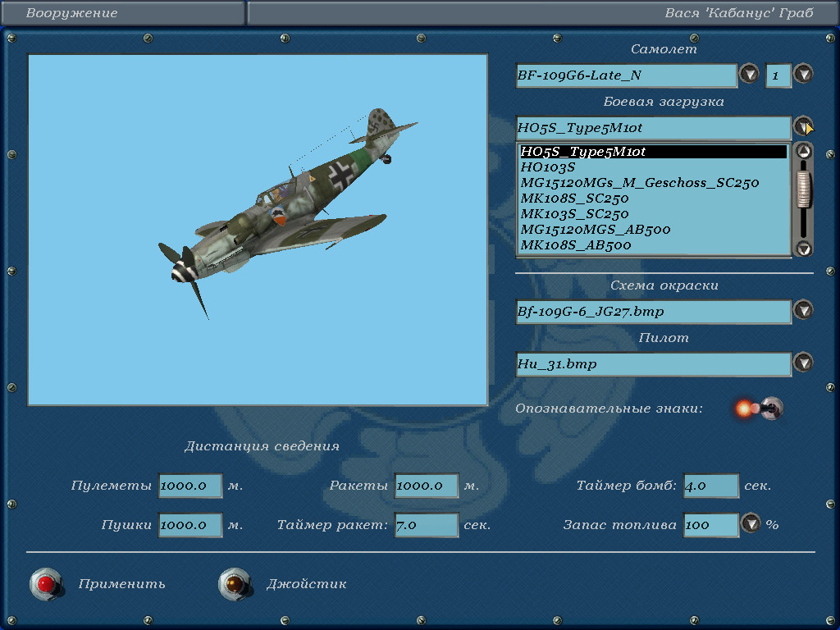
Task: Click the Hu_31.bmp pilot field
Action: tap(654, 364)
